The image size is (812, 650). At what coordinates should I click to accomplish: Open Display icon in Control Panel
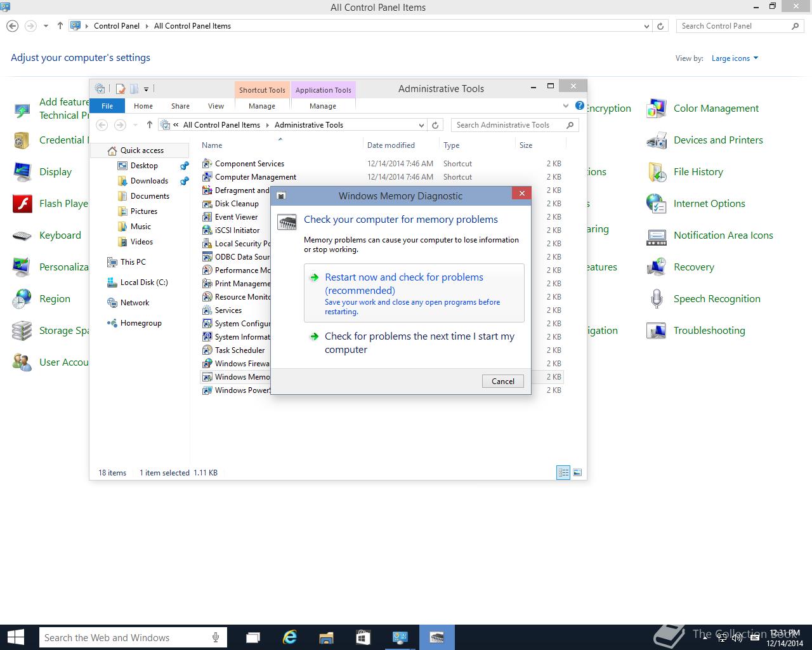point(22,172)
